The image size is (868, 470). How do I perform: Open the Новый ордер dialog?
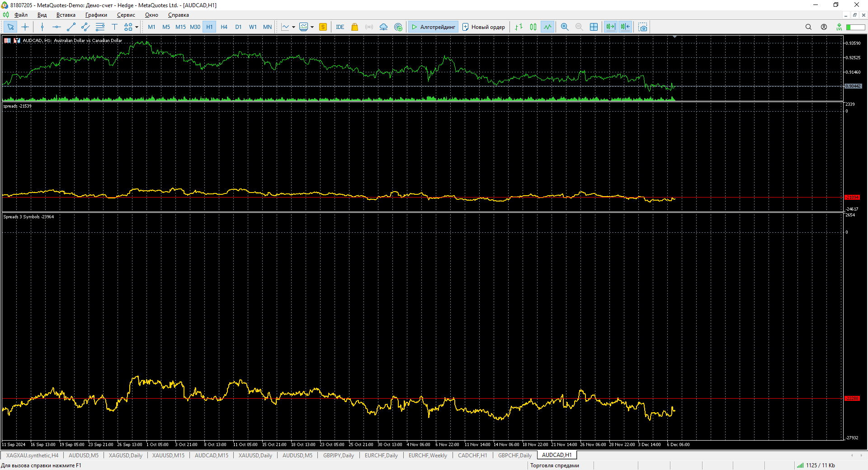pos(484,27)
